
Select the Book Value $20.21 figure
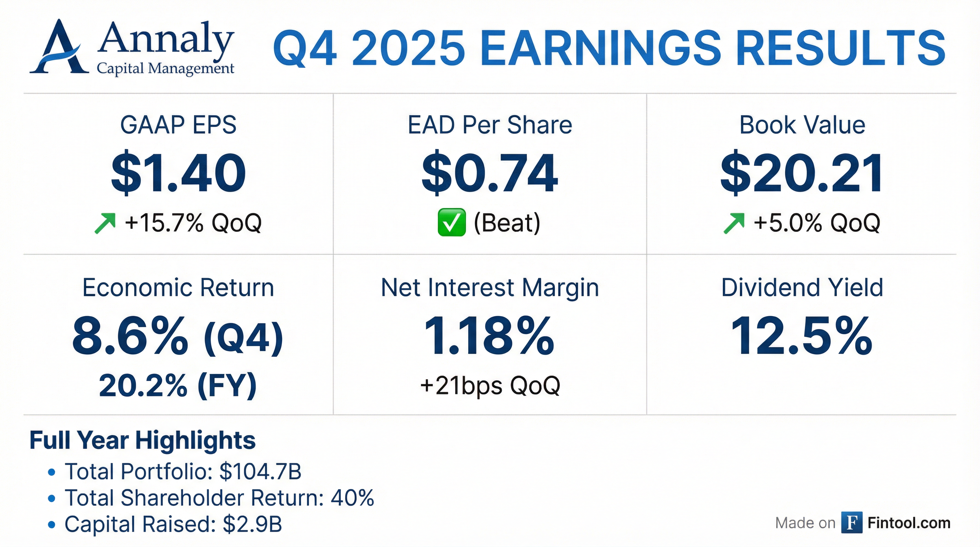[x=802, y=173]
